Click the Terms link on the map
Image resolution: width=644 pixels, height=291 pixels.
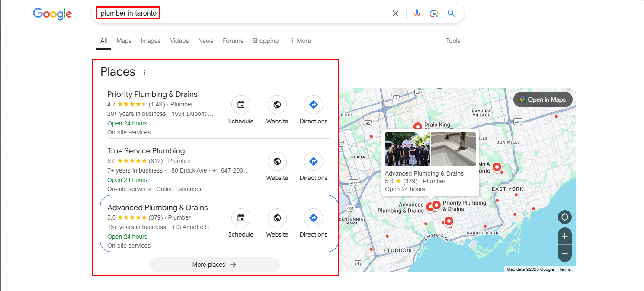click(x=565, y=269)
